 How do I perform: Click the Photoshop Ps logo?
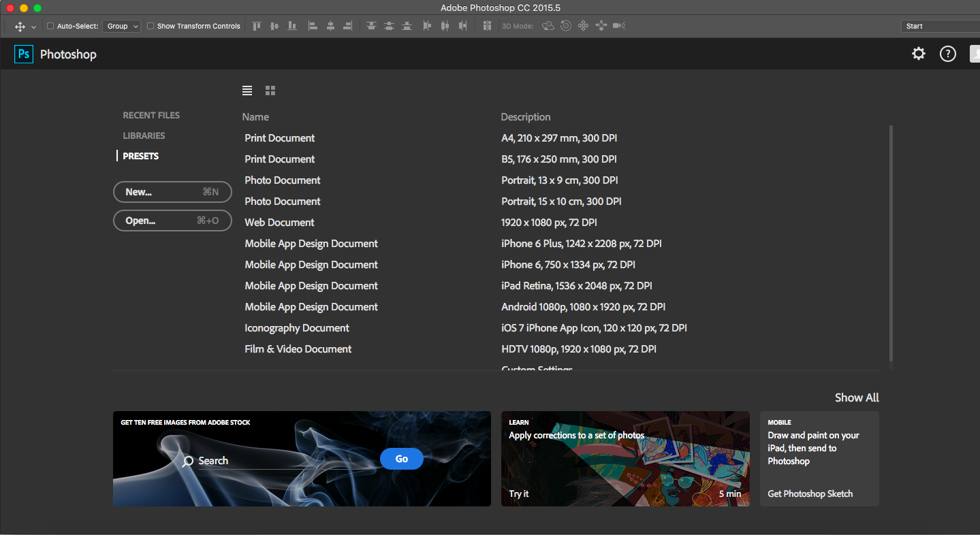(x=24, y=54)
